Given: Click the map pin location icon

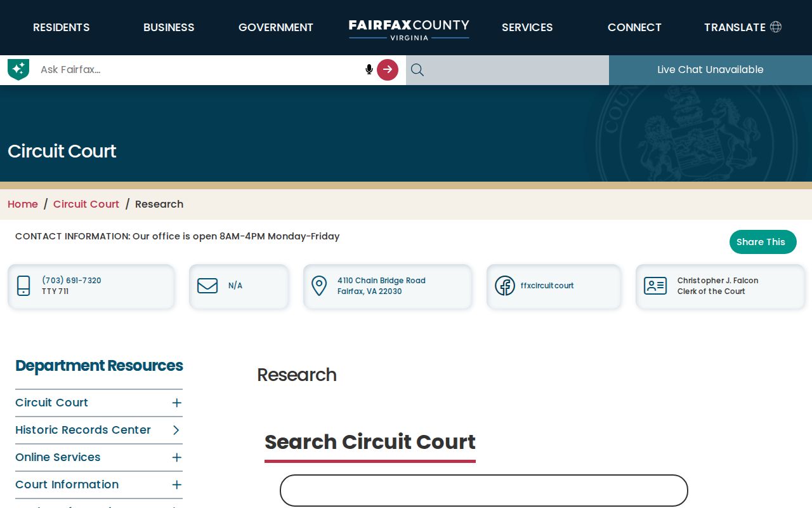Looking at the screenshot, I should [x=319, y=286].
